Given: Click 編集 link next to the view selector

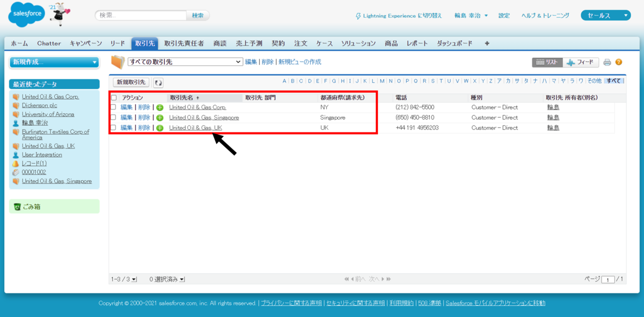Looking at the screenshot, I should pyautogui.click(x=251, y=62).
